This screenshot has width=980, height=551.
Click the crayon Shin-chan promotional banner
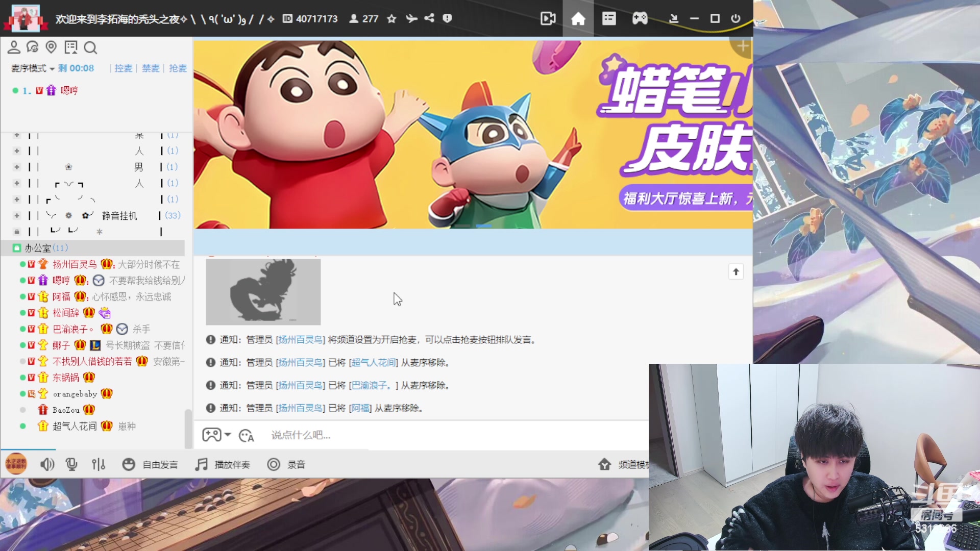(x=473, y=135)
